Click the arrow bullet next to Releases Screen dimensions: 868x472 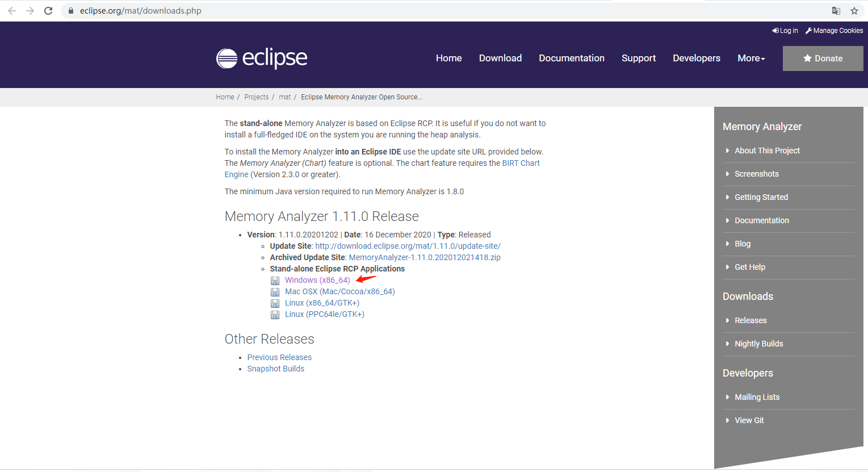click(727, 320)
